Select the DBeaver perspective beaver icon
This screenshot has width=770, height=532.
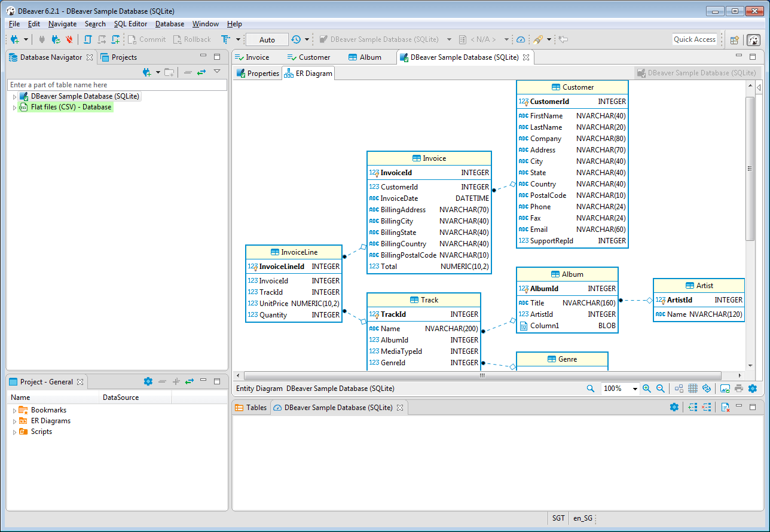tap(754, 40)
